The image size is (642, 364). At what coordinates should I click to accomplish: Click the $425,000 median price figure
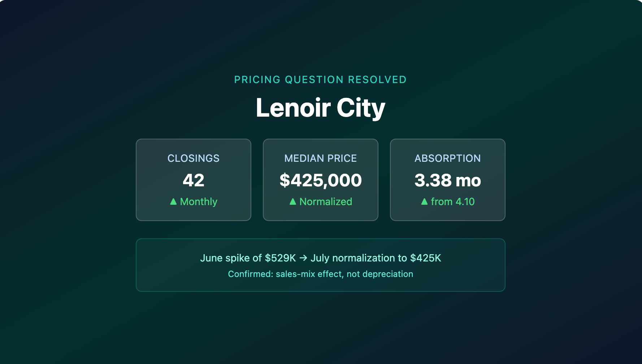(321, 180)
